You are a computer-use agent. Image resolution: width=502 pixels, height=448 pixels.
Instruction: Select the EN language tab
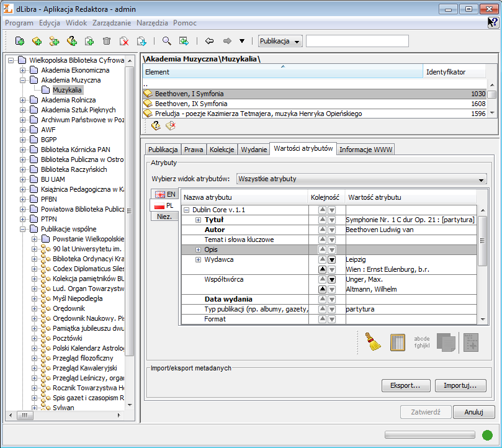tap(165, 194)
